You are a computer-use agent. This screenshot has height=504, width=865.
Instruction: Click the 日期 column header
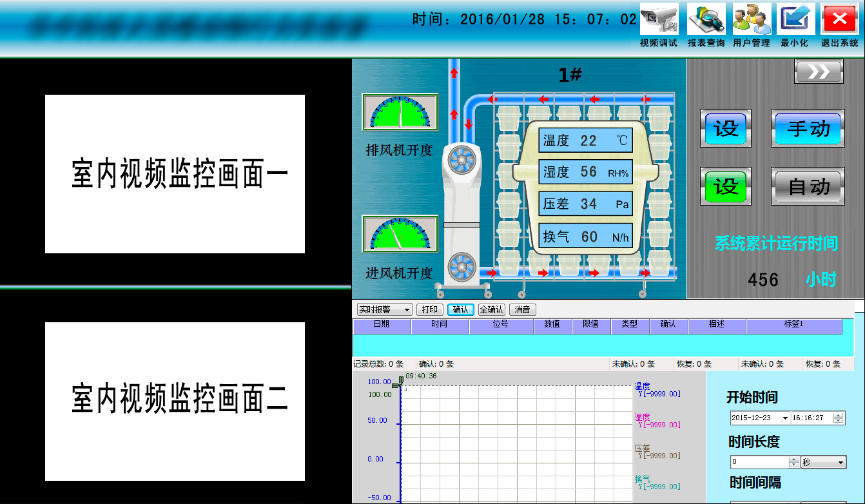click(x=382, y=325)
